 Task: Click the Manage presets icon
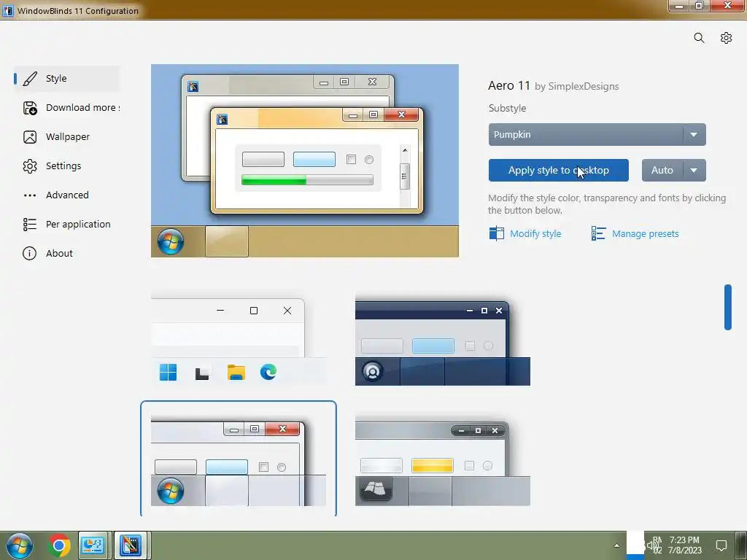598,233
